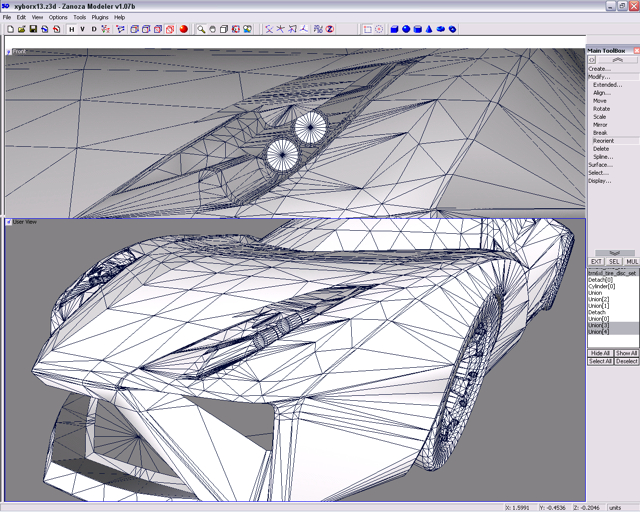Screen dimensions: 640x512
Task: Expand the Display... toolbox section
Action: [x=600, y=181]
